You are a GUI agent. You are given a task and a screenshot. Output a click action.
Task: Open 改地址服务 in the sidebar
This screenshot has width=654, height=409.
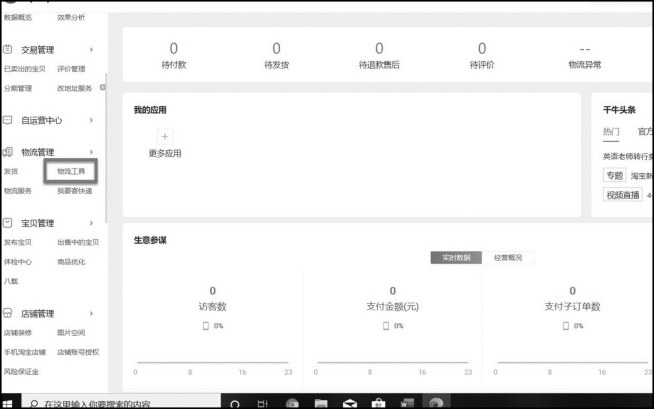click(74, 88)
